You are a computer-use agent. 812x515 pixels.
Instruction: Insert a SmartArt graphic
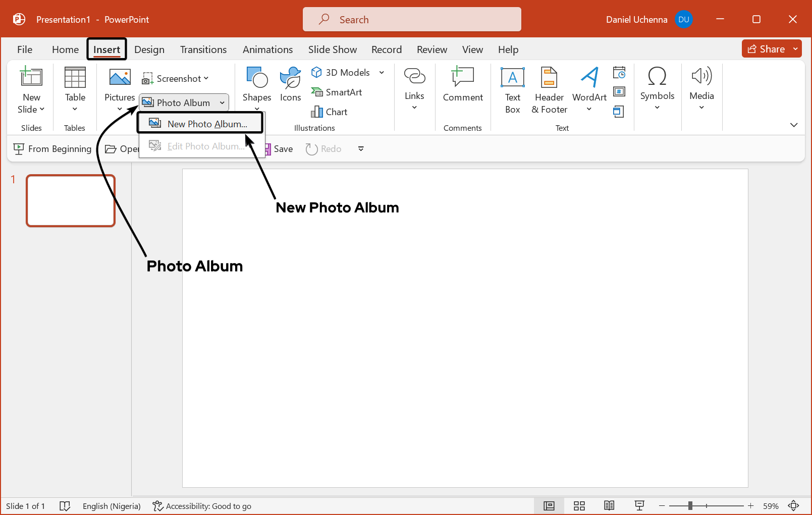click(337, 92)
